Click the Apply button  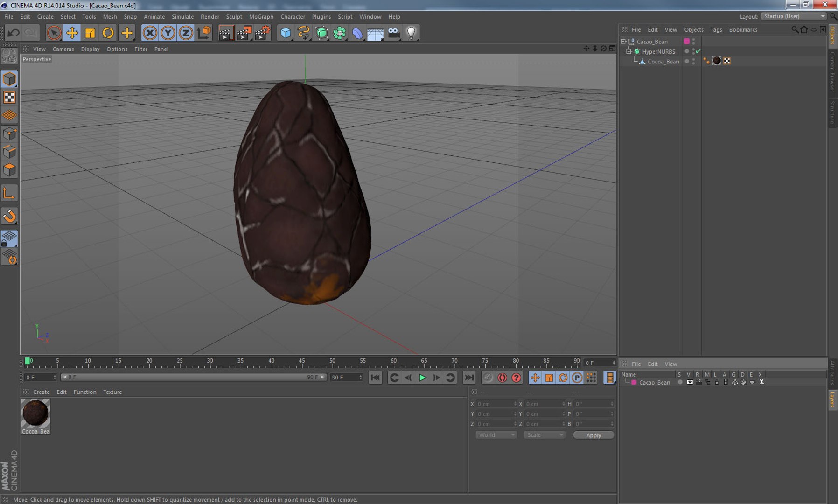(594, 435)
